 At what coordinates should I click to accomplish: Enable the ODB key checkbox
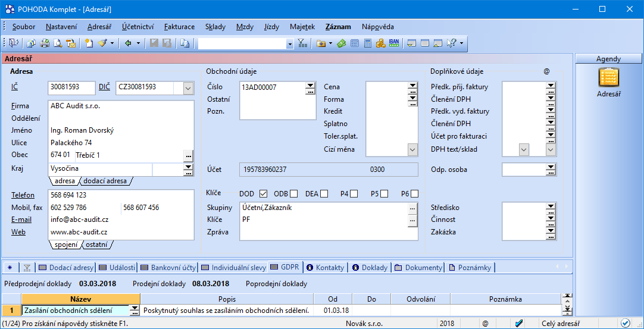(294, 193)
